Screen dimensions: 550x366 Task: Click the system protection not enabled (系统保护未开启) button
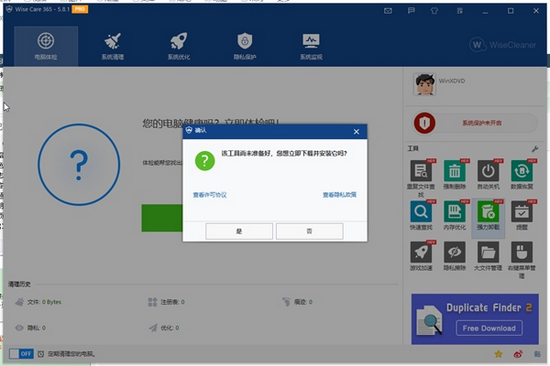point(481,123)
